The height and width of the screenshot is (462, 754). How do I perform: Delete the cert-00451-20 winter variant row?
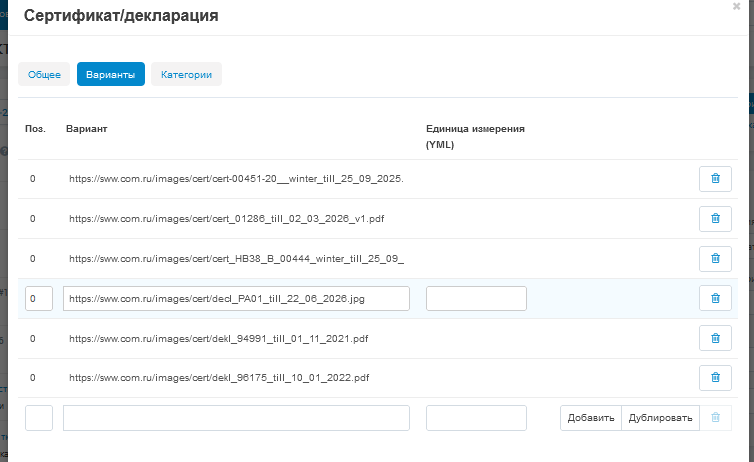coord(715,179)
